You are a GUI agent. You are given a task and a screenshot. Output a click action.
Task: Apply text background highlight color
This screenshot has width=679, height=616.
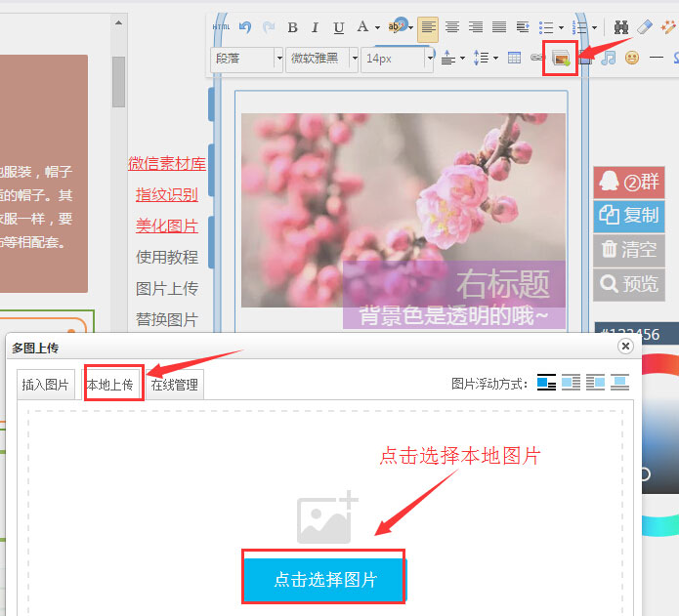(397, 26)
